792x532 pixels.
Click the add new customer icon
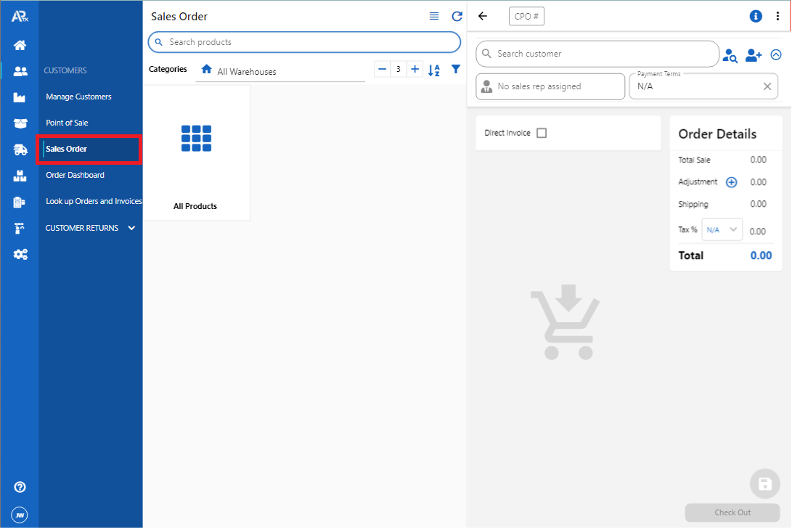[x=754, y=55]
